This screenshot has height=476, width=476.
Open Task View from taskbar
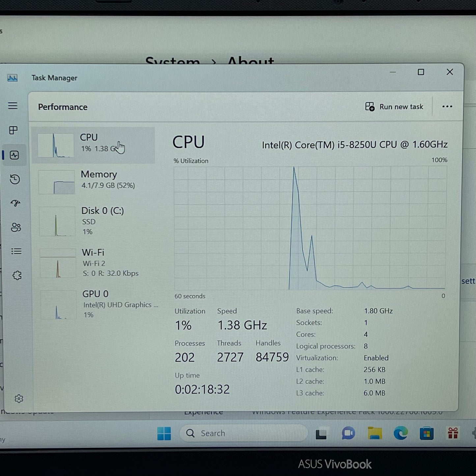(321, 434)
